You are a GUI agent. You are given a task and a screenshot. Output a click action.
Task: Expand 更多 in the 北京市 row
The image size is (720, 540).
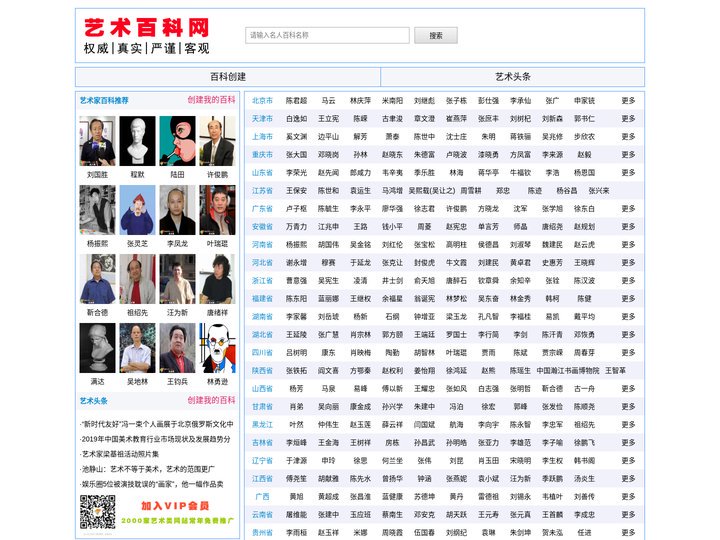(x=628, y=101)
